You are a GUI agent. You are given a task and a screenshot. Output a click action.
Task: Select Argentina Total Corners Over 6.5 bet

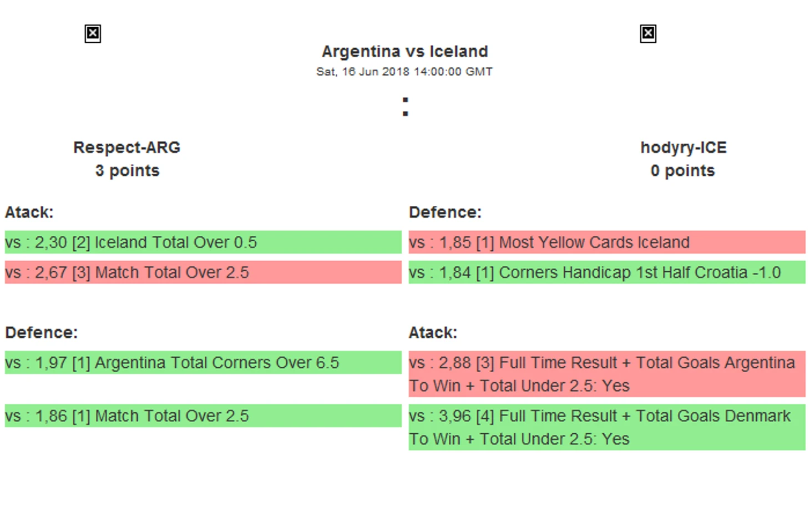(202, 363)
